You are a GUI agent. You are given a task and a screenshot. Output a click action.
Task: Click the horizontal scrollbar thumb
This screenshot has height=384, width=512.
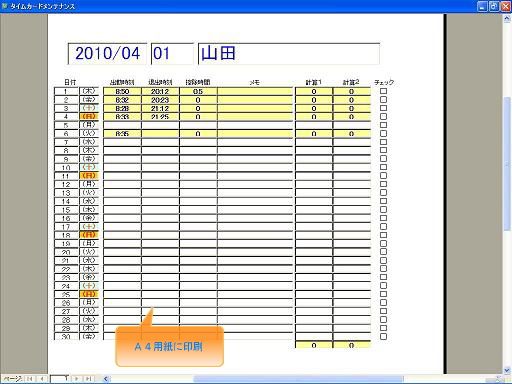[298, 379]
